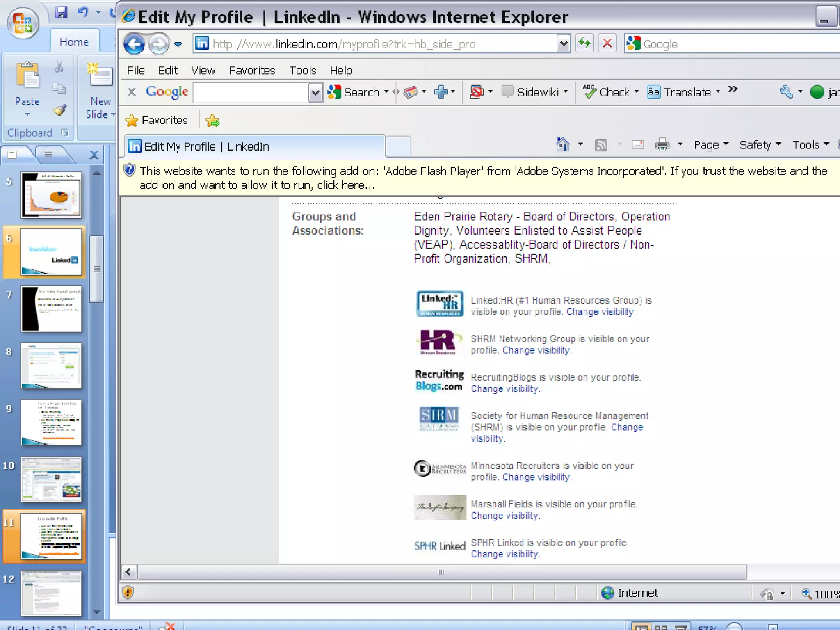Viewport: 840px width, 630px height.
Task: Open the Tools menu in menu bar
Action: coord(302,71)
